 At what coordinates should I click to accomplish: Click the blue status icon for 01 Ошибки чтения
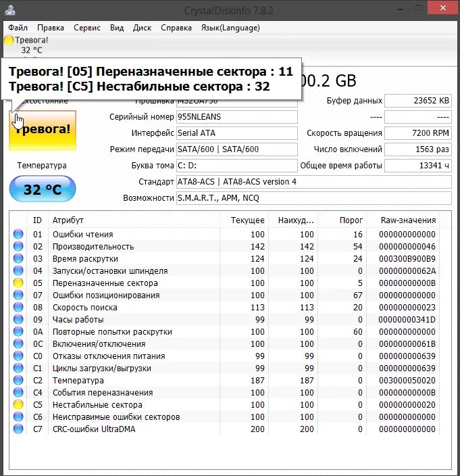18,234
